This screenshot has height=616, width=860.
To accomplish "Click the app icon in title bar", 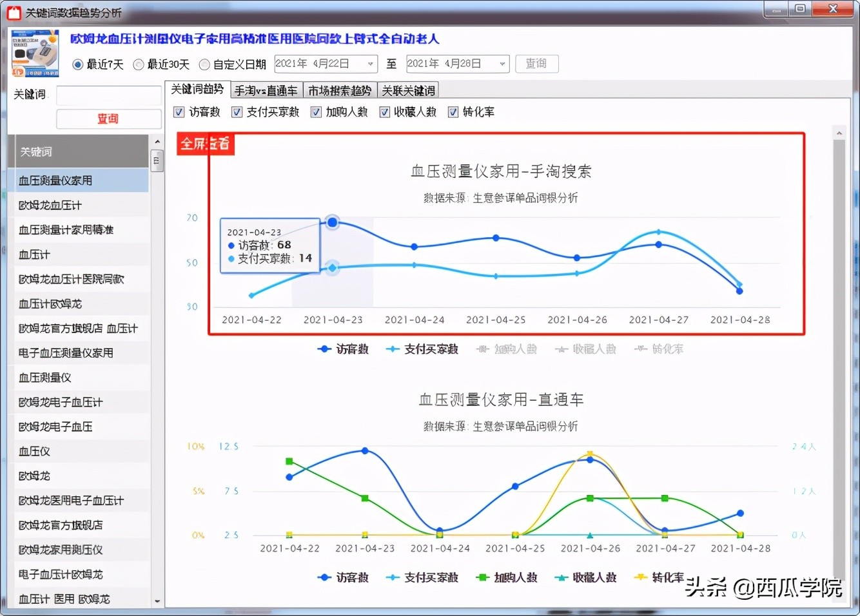I will click(14, 12).
